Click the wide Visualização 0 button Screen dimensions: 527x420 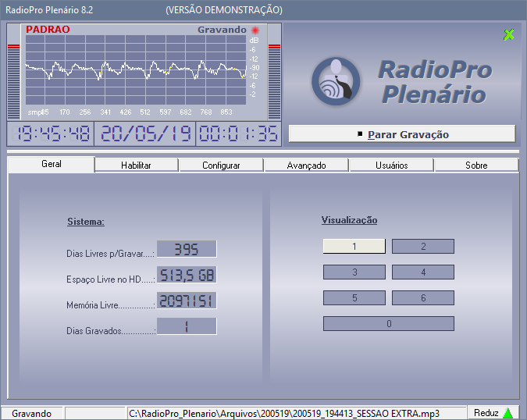pyautogui.click(x=389, y=323)
